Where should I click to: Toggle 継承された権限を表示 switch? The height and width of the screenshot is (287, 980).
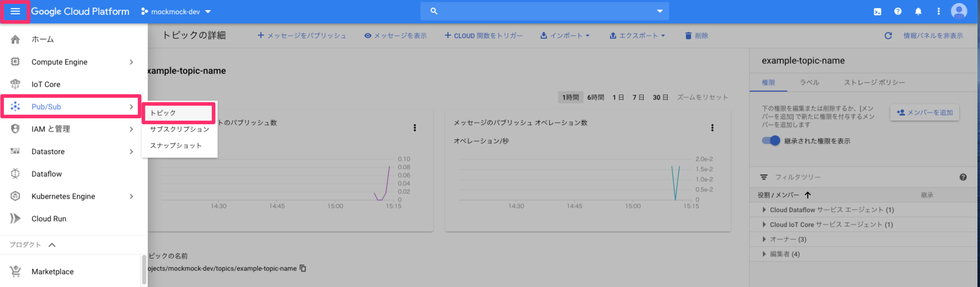pyautogui.click(x=771, y=140)
